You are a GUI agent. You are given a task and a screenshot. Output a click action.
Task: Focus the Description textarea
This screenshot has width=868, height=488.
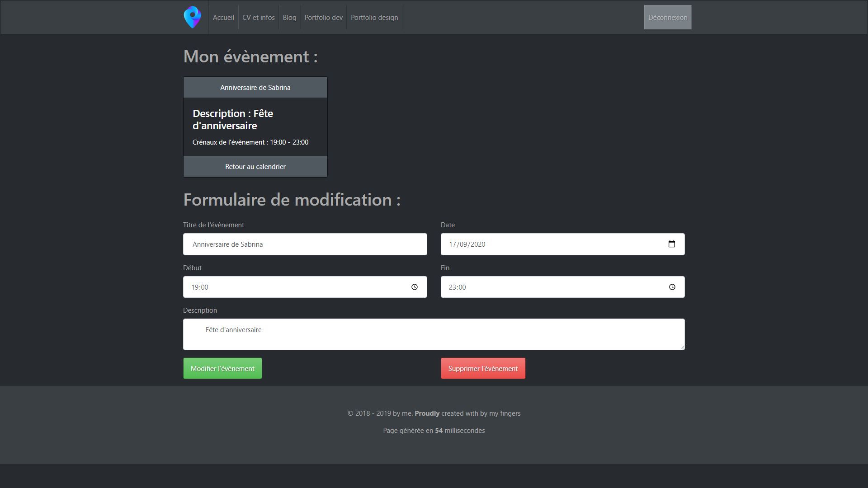434,334
